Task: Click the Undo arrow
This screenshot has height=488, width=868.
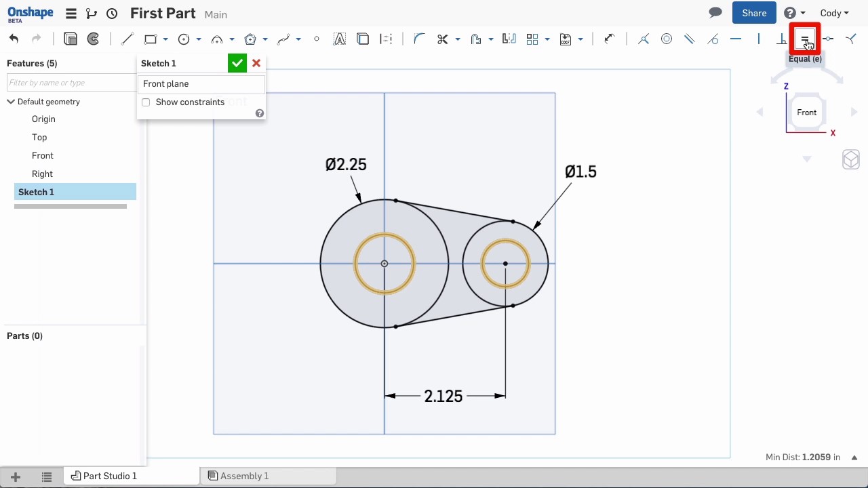Action: [x=14, y=39]
